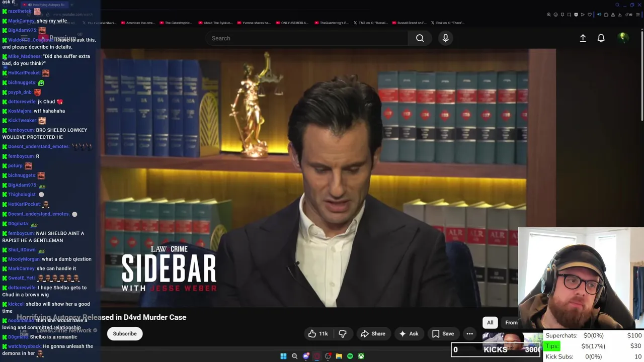Select the All filter chip

[x=490, y=323]
